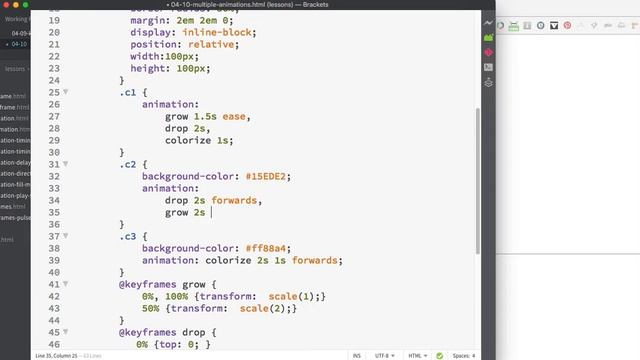Open the animation-direction file in sidebar
This screenshot has width=640, height=360.
[x=15, y=173]
